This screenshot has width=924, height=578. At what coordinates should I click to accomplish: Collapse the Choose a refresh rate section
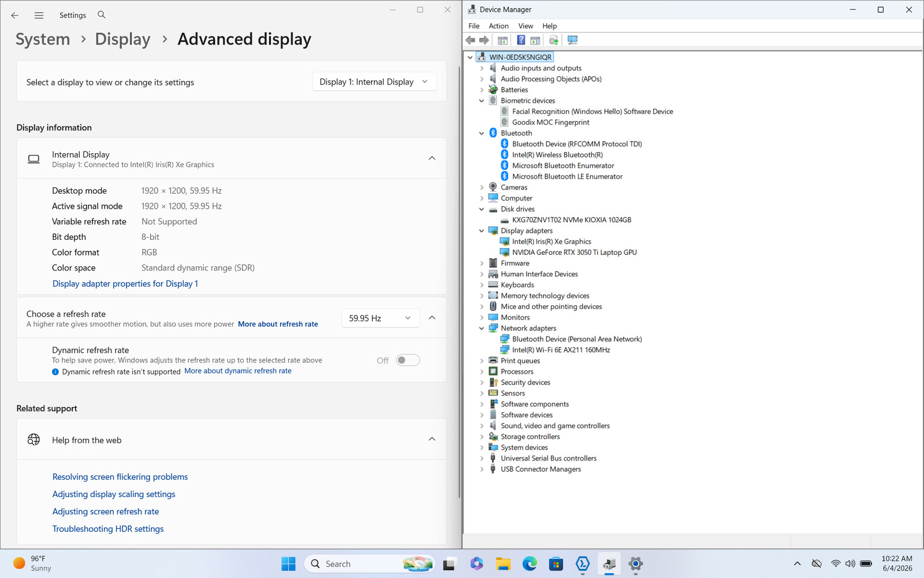coord(432,317)
